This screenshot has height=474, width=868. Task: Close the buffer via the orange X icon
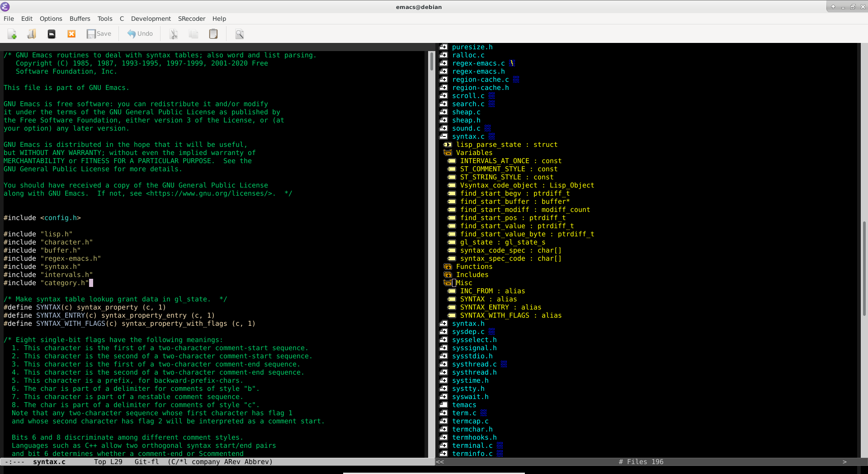pyautogui.click(x=71, y=34)
